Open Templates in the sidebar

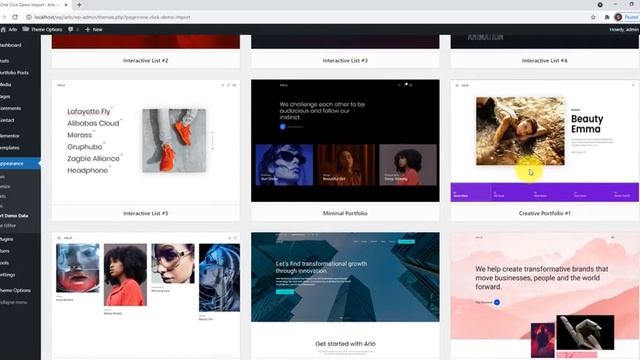pos(10,148)
